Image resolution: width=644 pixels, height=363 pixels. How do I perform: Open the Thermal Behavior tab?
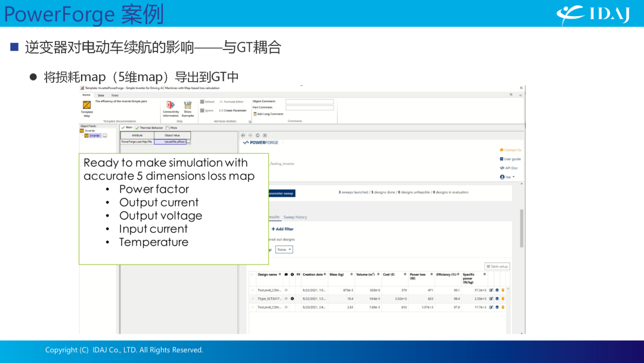tap(149, 128)
